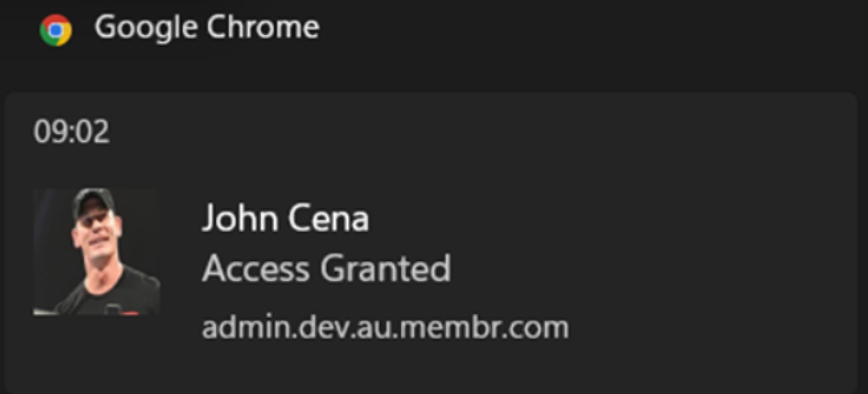Click the first name John in title
The image size is (868, 394).
[x=240, y=217]
